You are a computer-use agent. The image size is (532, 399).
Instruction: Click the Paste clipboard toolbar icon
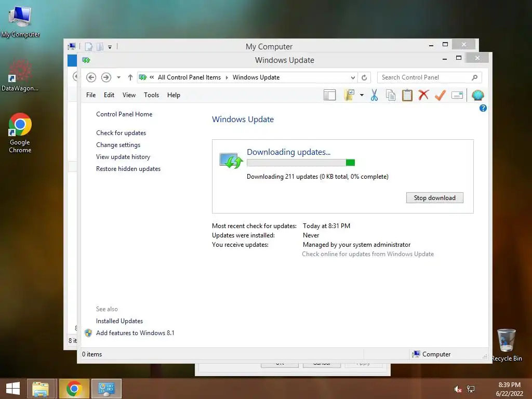[x=407, y=96]
